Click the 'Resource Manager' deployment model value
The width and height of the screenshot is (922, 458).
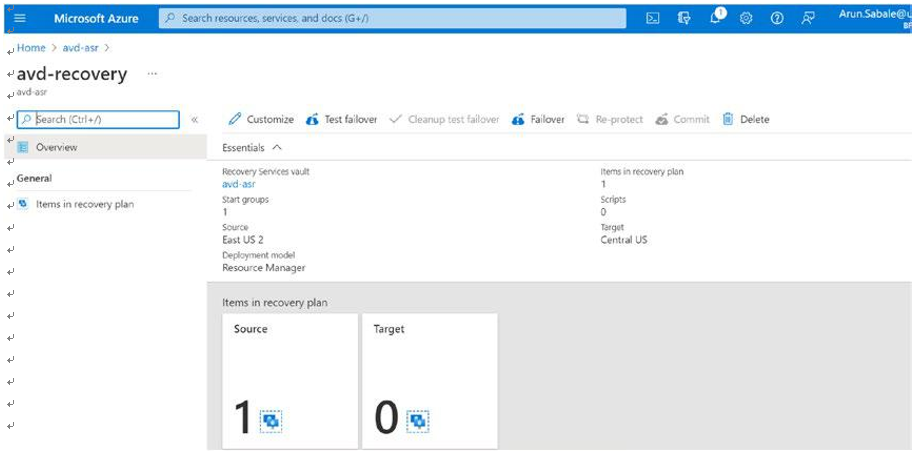click(264, 268)
